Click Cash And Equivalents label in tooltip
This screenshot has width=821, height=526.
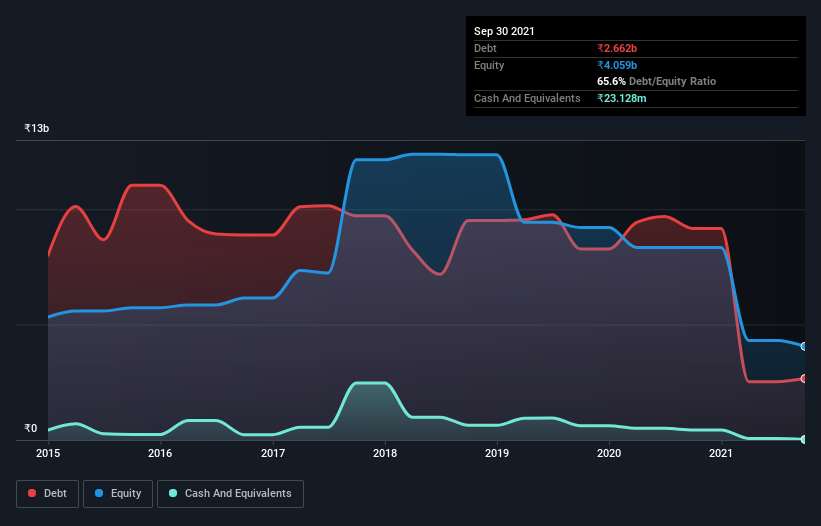pos(527,98)
